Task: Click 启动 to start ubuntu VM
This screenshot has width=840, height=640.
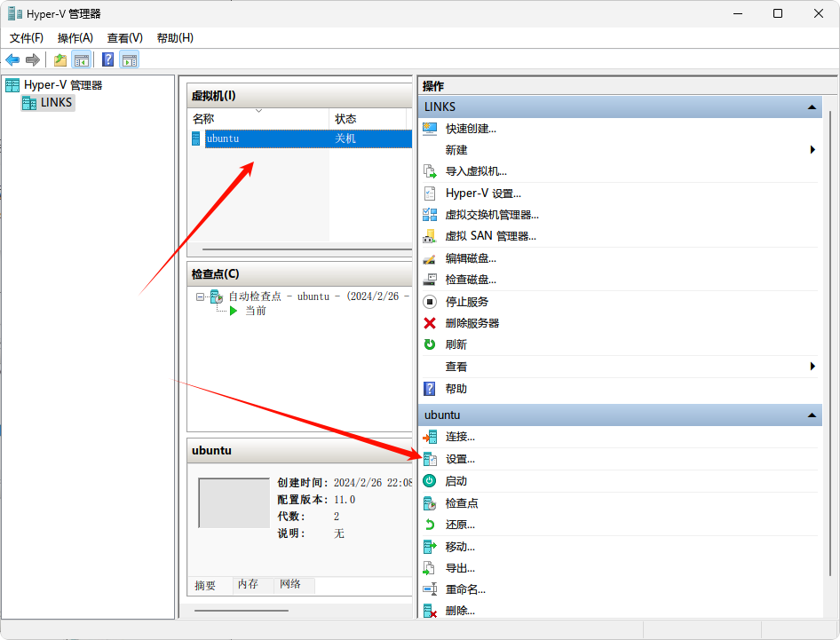Action: click(456, 481)
